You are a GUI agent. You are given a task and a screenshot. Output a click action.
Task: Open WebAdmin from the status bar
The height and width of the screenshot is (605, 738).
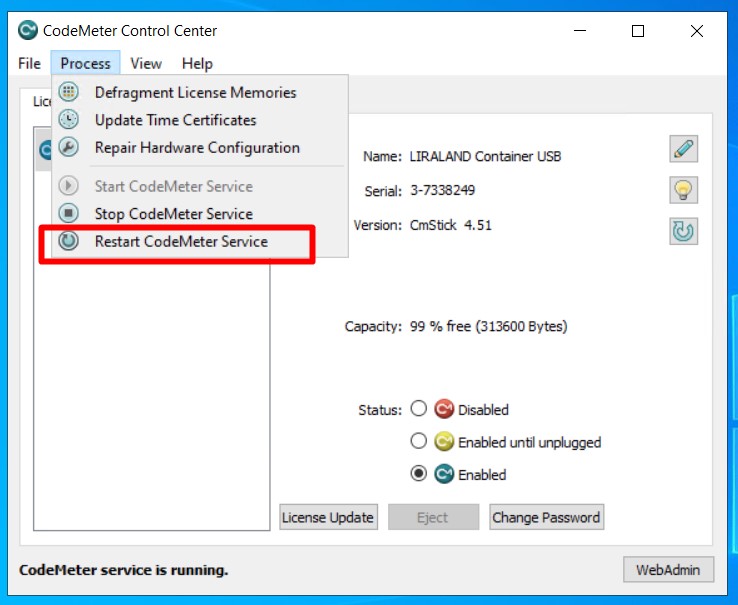(668, 570)
